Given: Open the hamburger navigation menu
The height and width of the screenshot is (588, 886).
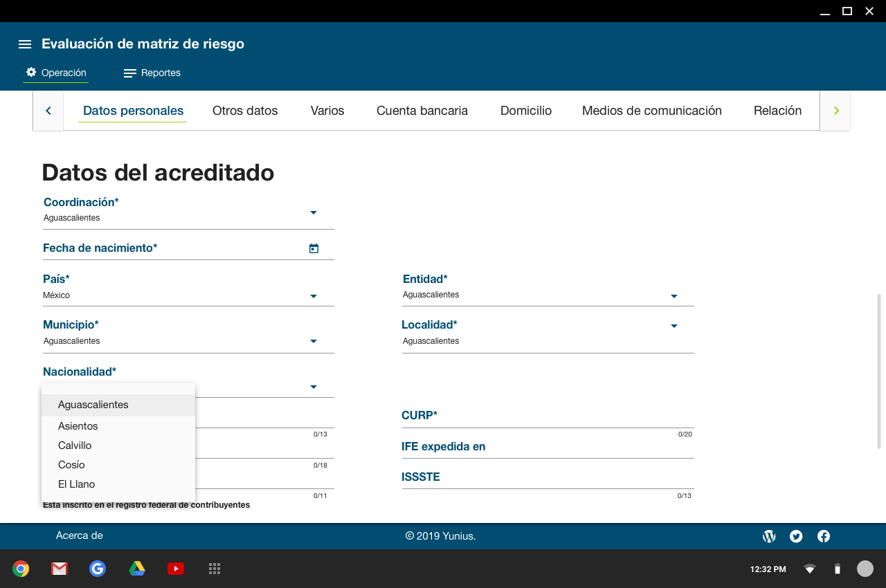Looking at the screenshot, I should (x=25, y=44).
